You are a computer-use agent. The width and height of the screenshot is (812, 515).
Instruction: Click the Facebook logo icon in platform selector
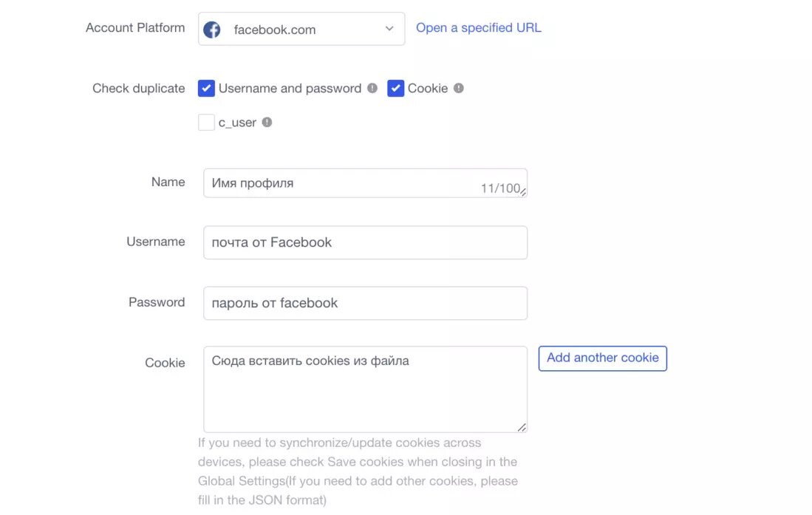click(212, 30)
